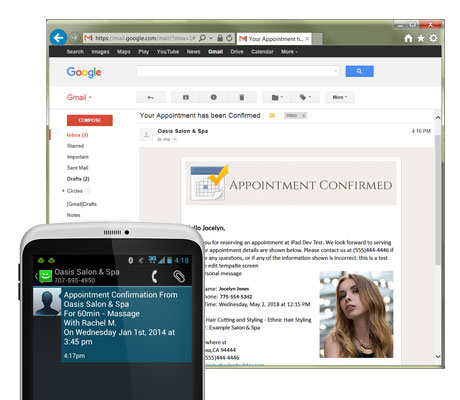Expand the 'to me' recipient details arrow
Viewport: 460px width, 400px height.
click(174, 139)
